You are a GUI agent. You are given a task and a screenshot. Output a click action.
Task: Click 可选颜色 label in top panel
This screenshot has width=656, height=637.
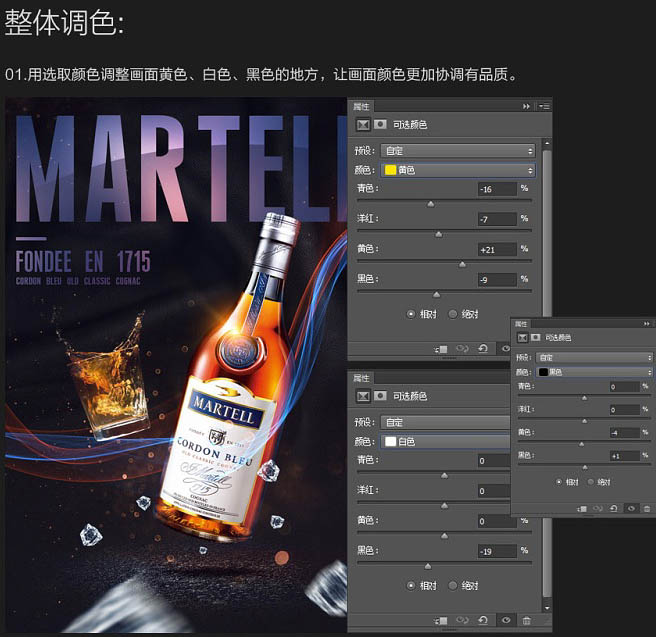click(x=410, y=125)
